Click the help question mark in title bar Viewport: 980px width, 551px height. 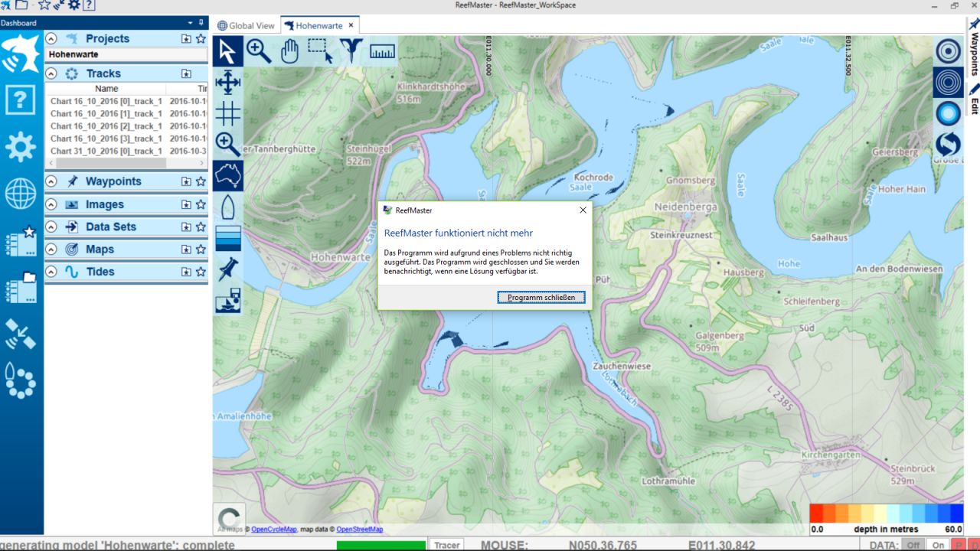click(89, 5)
